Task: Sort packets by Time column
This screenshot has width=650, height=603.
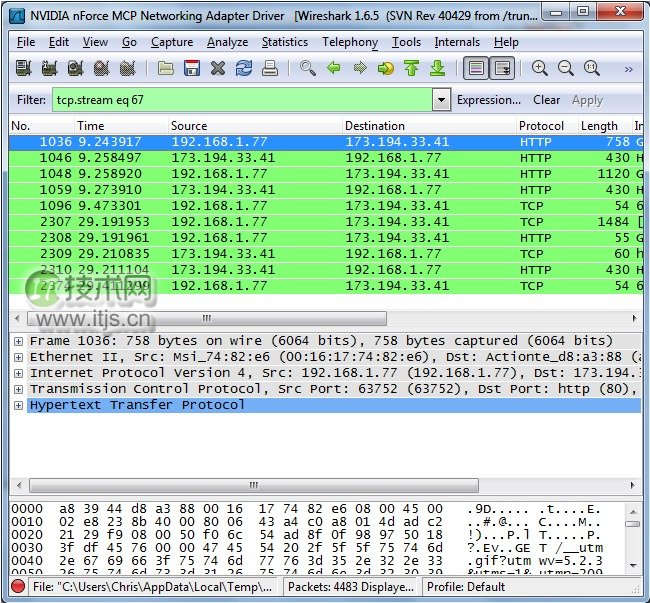Action: pyautogui.click(x=121, y=126)
